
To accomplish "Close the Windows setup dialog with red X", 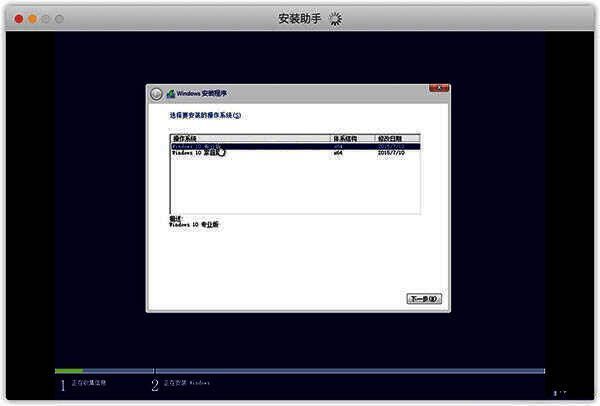I will click(439, 88).
